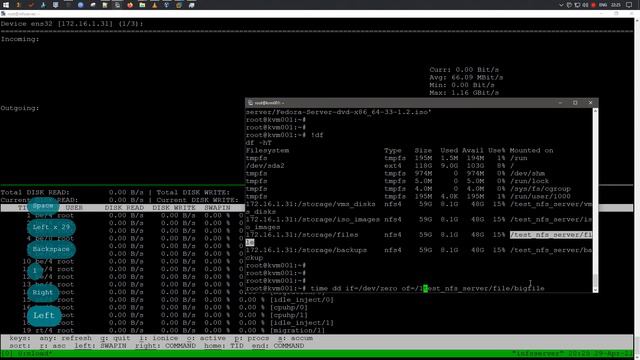Screen dimensions: 640x360
Task: Switch the ENG input language
Action: click(603, 5)
